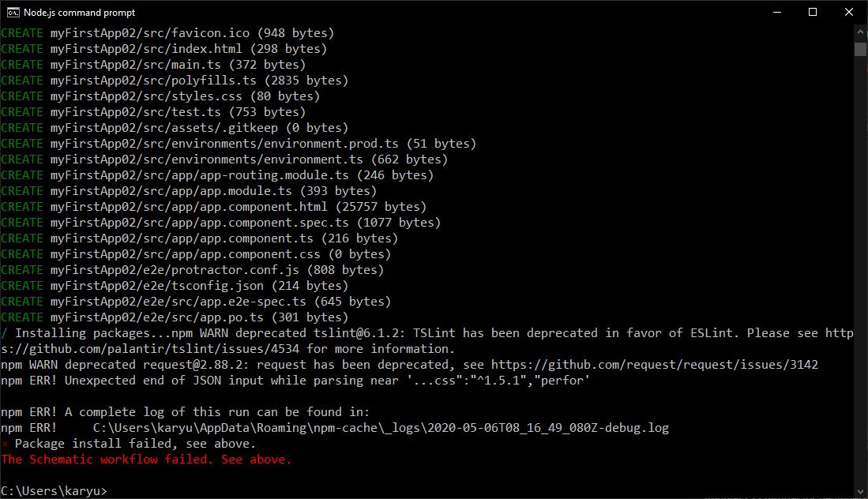
Task: Minimize the Node.js command prompt window
Action: click(777, 12)
